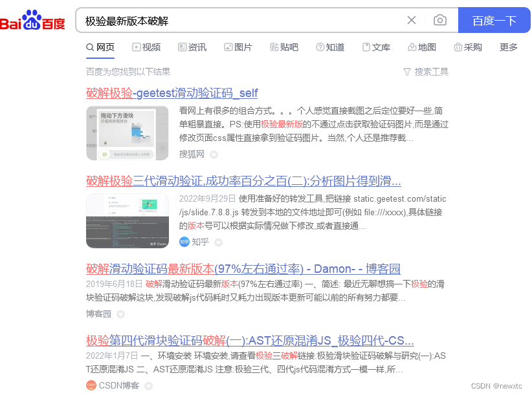This screenshot has height=395, width=532.
Task: Click the text 百度为您找到以下结果
Action: pos(128,72)
